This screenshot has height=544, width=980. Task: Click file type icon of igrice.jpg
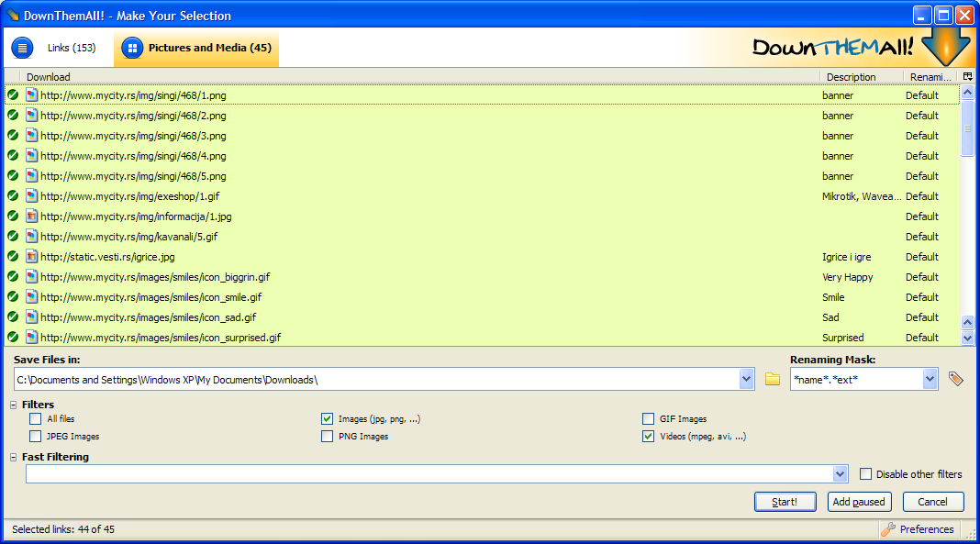pyautogui.click(x=32, y=256)
